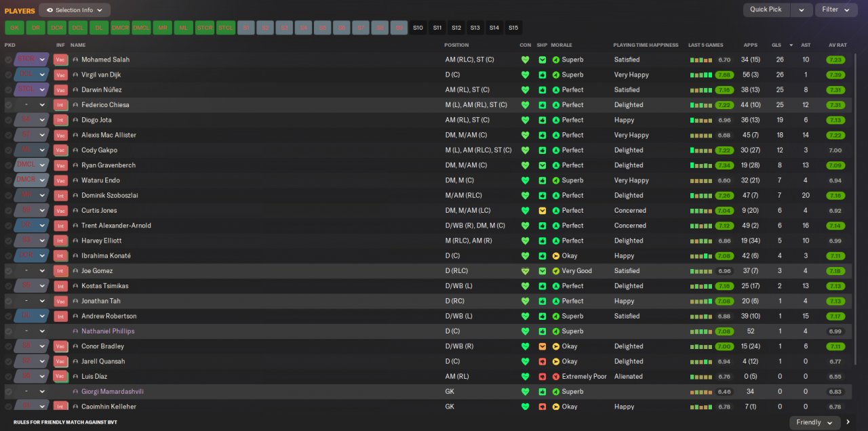This screenshot has height=431, width=868.
Task: Toggle the picked checkmark for Joe Gomez
Action: pos(8,271)
